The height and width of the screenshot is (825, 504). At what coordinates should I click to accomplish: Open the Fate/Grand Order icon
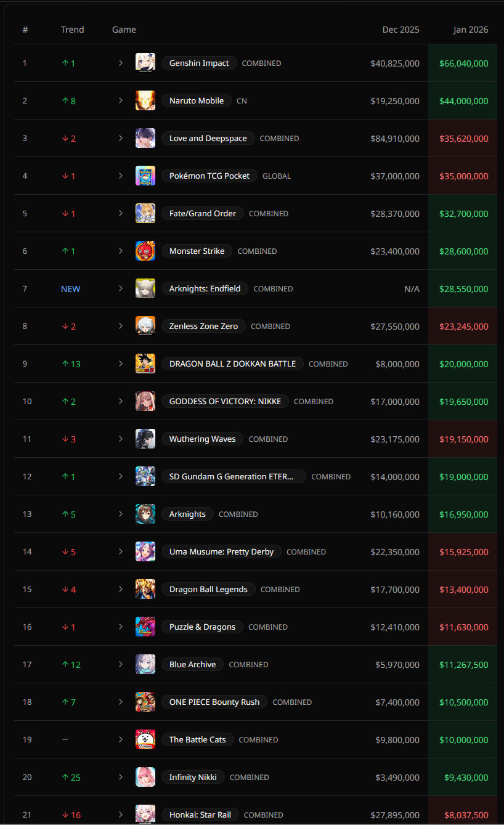(145, 213)
